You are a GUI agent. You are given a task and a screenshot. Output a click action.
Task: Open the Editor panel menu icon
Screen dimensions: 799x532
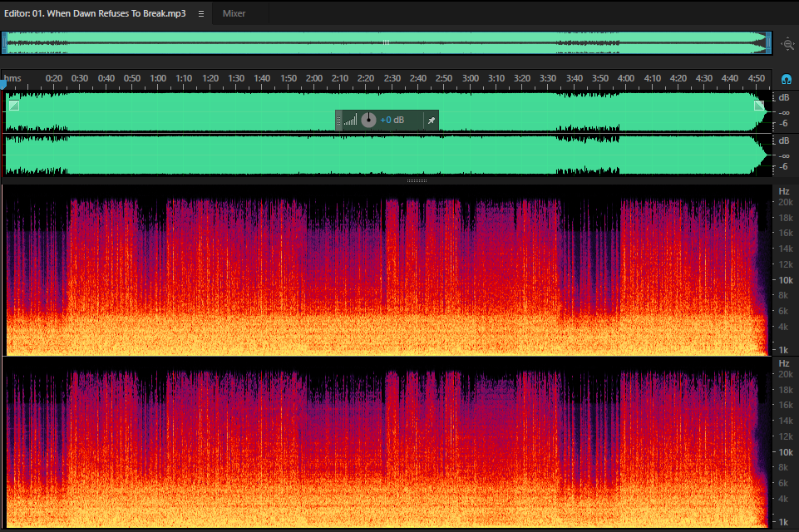(x=201, y=14)
